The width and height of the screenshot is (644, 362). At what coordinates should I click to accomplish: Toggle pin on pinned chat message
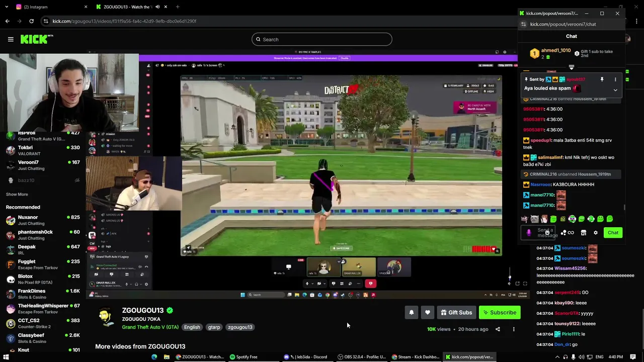pos(602,79)
